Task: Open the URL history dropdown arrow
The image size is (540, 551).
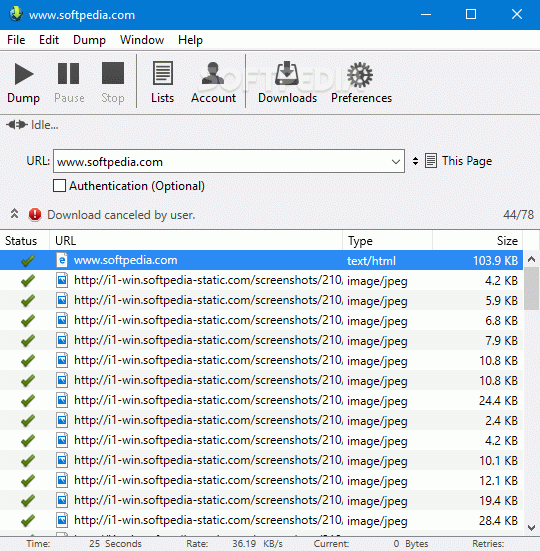Action: click(x=396, y=162)
